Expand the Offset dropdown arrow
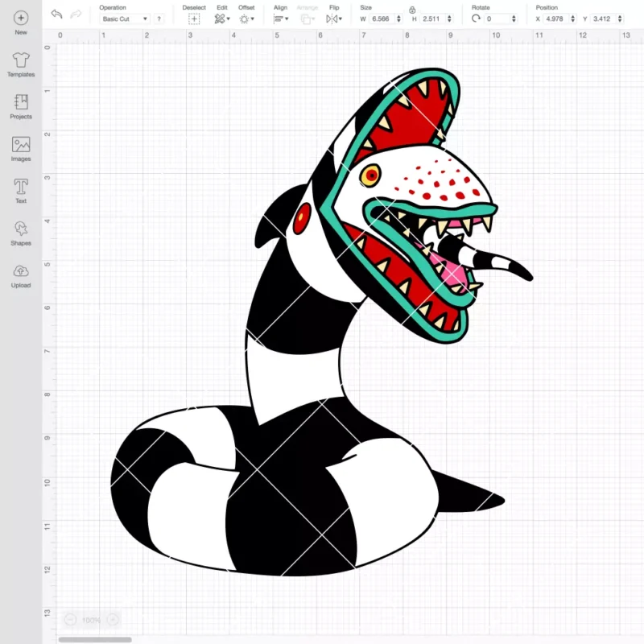644x644 pixels. (x=253, y=19)
